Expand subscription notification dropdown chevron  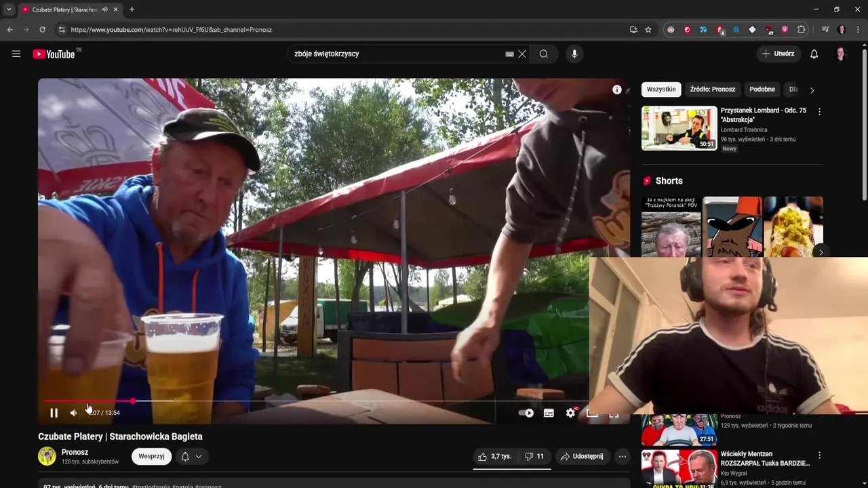pyautogui.click(x=199, y=457)
